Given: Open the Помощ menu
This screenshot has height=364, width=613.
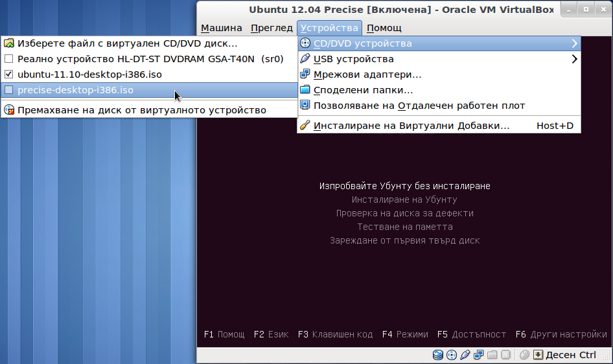Looking at the screenshot, I should coord(384,28).
